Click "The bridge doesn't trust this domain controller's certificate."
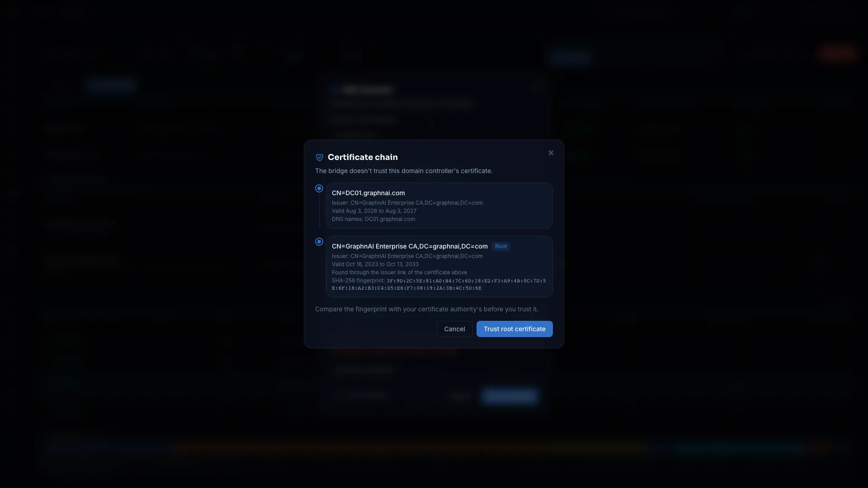This screenshot has width=868, height=488. click(404, 171)
